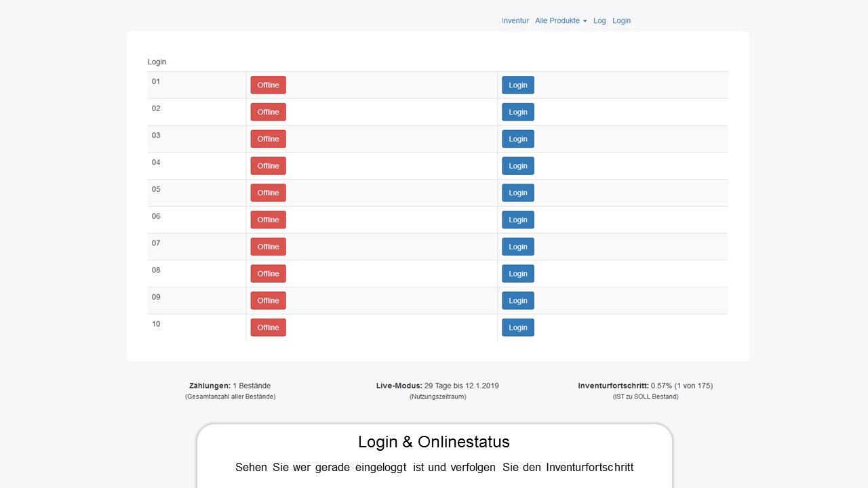The image size is (868, 488).
Task: Click the Offline status button in row 08
Action: (x=268, y=274)
